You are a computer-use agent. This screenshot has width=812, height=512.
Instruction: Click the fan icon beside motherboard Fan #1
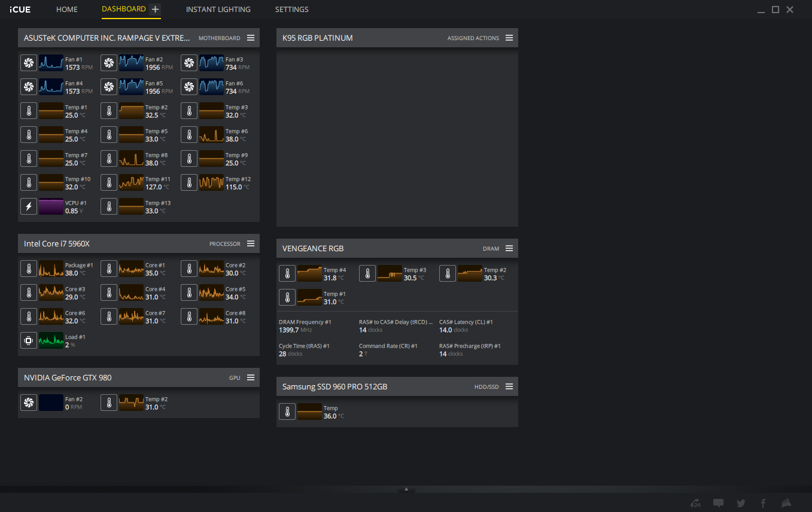pyautogui.click(x=29, y=63)
